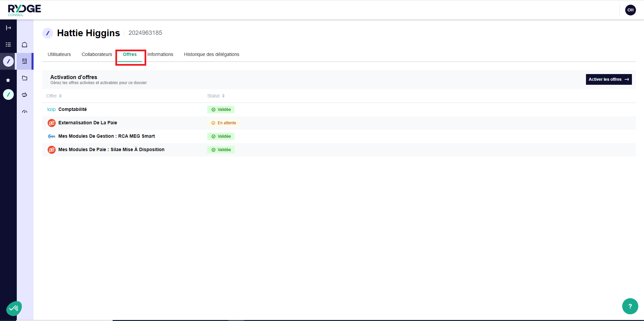Image resolution: width=644 pixels, height=321 pixels.
Task: Click the green round slash icon in dark sidebar
Action: pyautogui.click(x=8, y=94)
